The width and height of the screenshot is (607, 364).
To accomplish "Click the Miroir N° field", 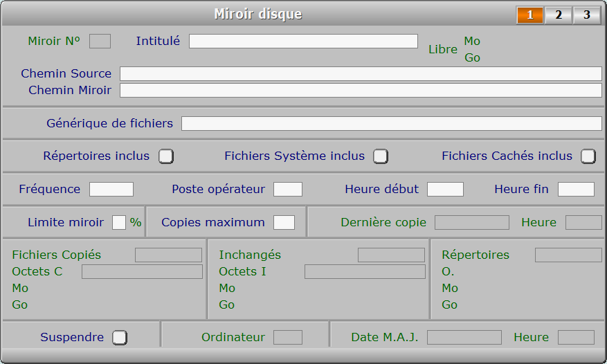I will [100, 41].
